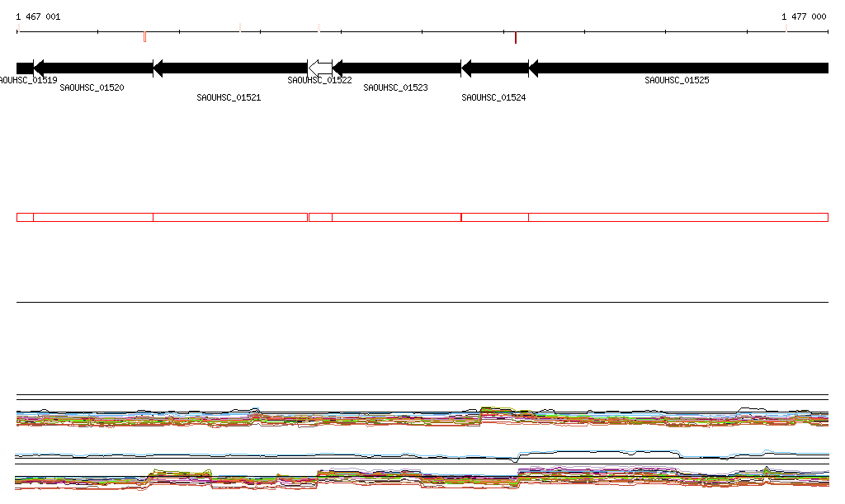Select the SAOUHSC_01525 gene arrow
This screenshot has height=504, width=845.
pos(678,68)
